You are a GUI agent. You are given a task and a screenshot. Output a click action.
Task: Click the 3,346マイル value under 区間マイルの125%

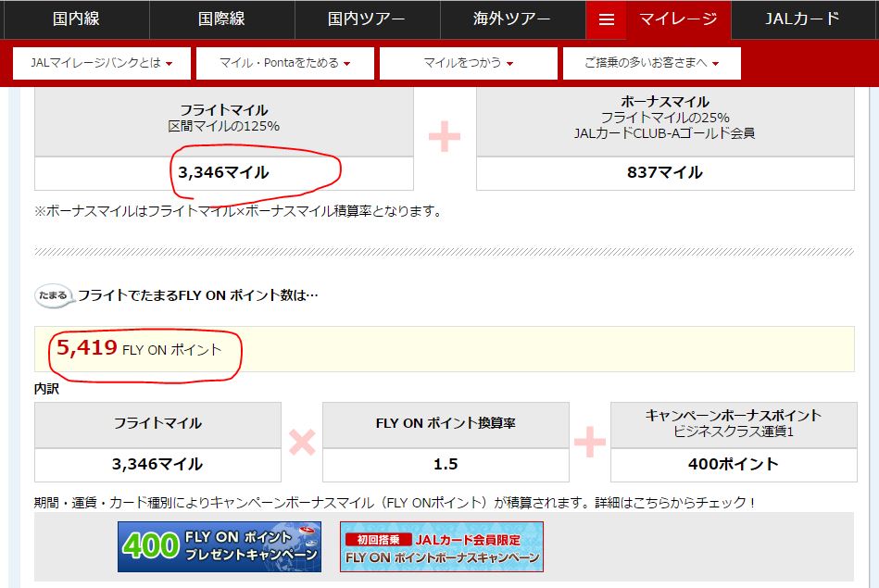click(x=223, y=172)
